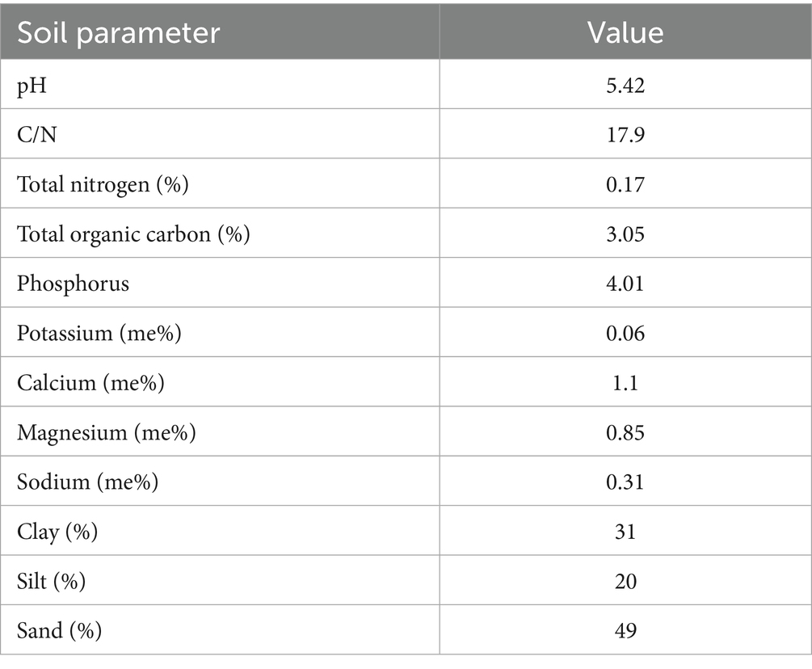Select the Phosphorus row label
This screenshot has height=669, width=812.
[x=73, y=284]
